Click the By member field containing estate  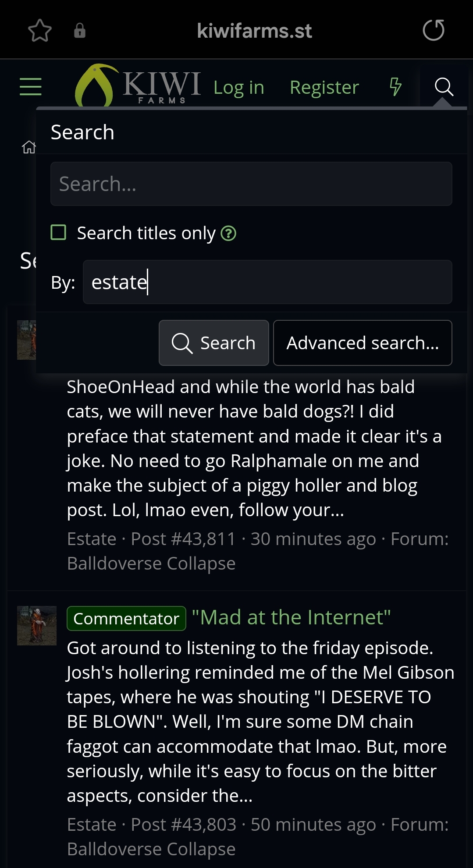tap(267, 282)
